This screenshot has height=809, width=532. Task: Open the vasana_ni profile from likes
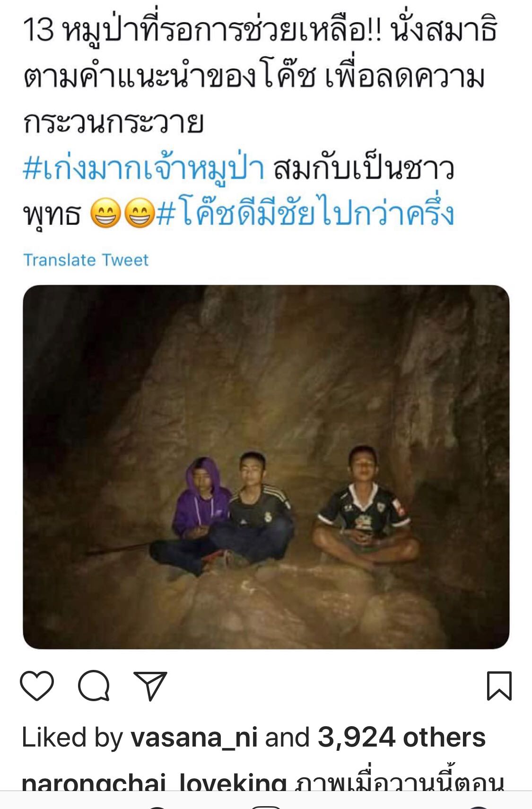194,737
